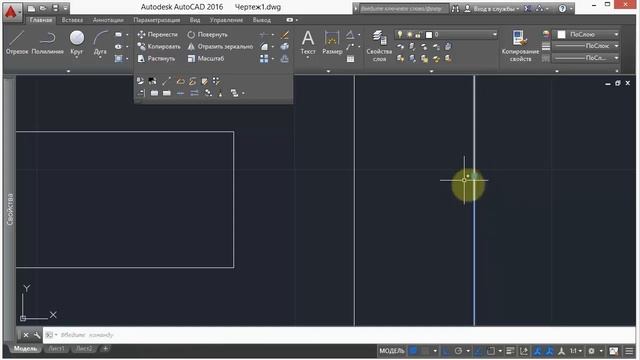
Task: Open the annotation scale 1:1 dropdown
Action: tap(576, 351)
